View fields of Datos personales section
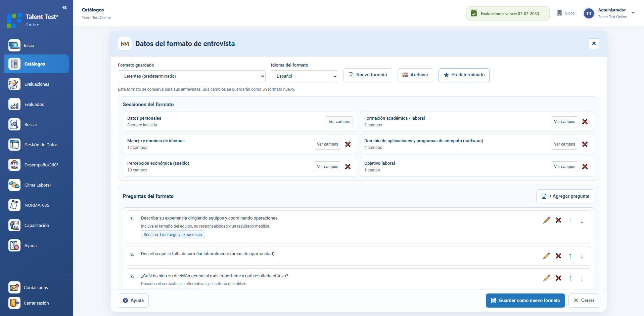This screenshot has height=316, width=644. 339,122
